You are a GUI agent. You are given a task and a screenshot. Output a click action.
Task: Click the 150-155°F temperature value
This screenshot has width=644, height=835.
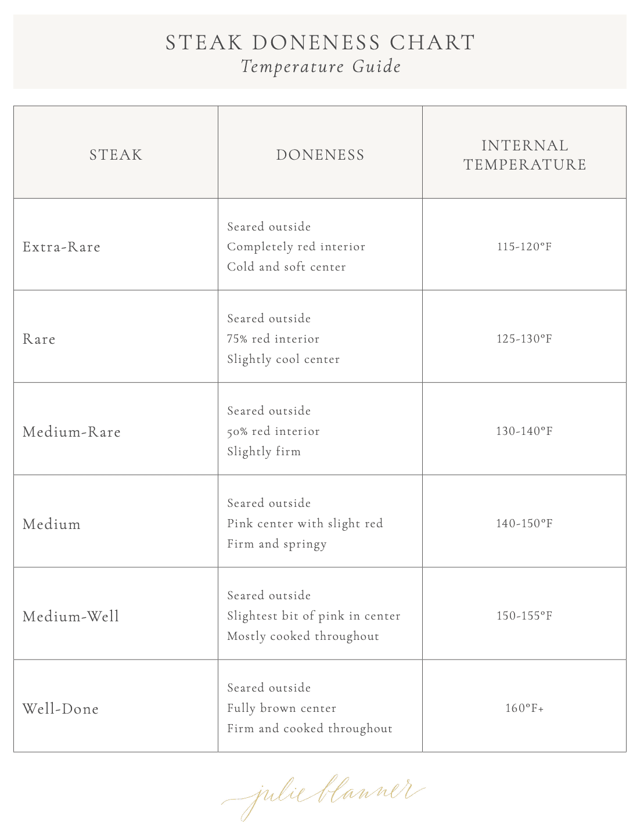point(524,616)
